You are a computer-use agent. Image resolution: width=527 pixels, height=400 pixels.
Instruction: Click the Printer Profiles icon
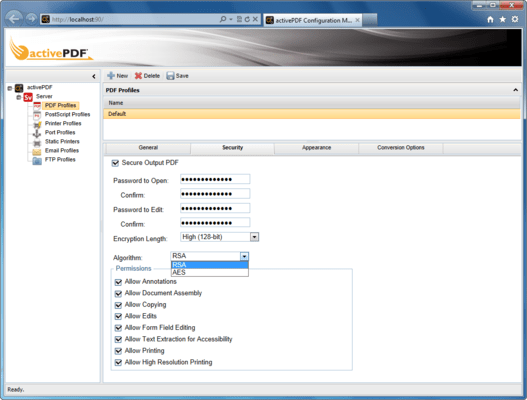click(x=37, y=124)
